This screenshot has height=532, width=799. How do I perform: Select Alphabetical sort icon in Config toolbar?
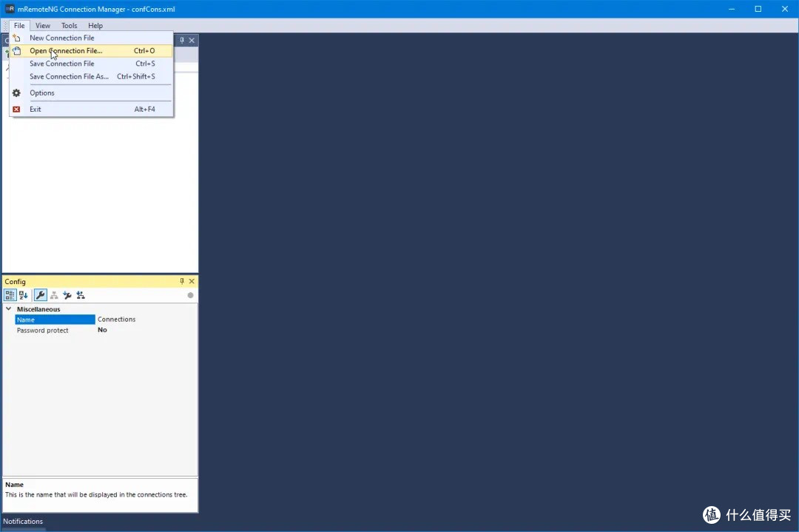point(24,295)
